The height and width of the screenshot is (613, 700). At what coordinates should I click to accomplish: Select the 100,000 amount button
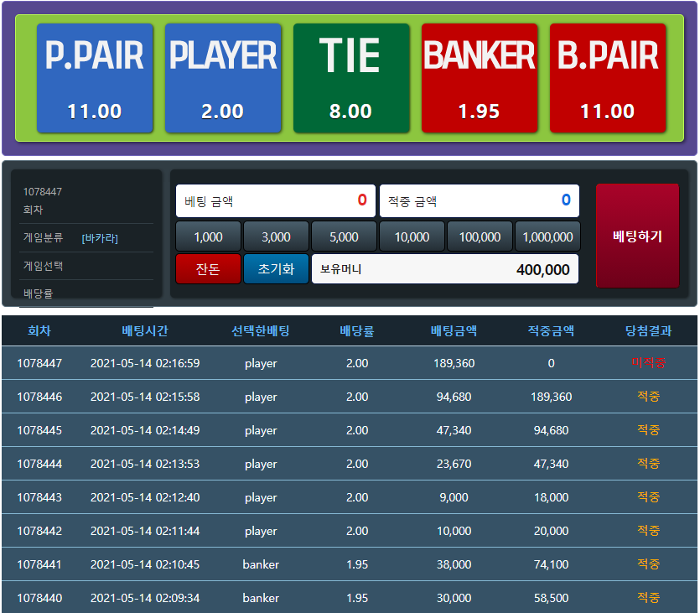[x=480, y=236]
